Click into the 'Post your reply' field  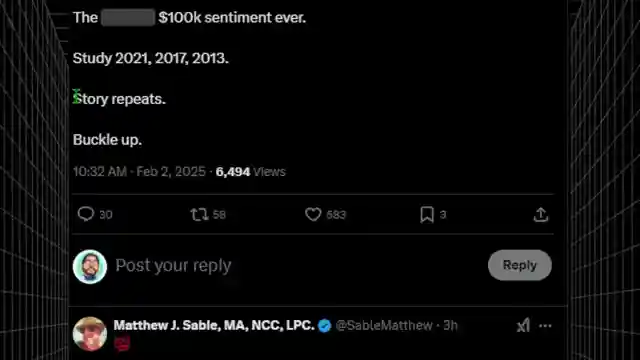point(298,266)
